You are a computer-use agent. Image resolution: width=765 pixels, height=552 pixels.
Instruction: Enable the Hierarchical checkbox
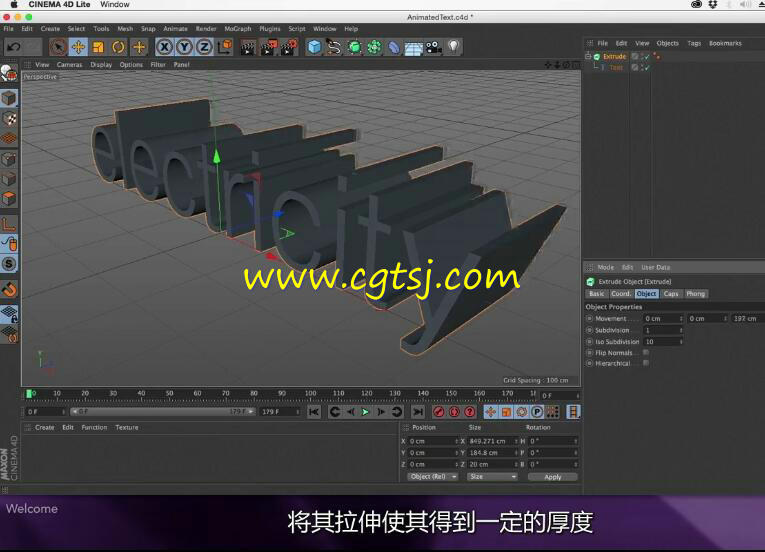646,363
